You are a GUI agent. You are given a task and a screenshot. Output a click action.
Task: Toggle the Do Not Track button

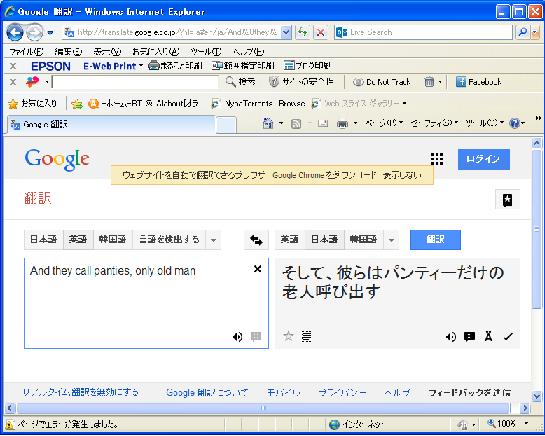[x=381, y=82]
